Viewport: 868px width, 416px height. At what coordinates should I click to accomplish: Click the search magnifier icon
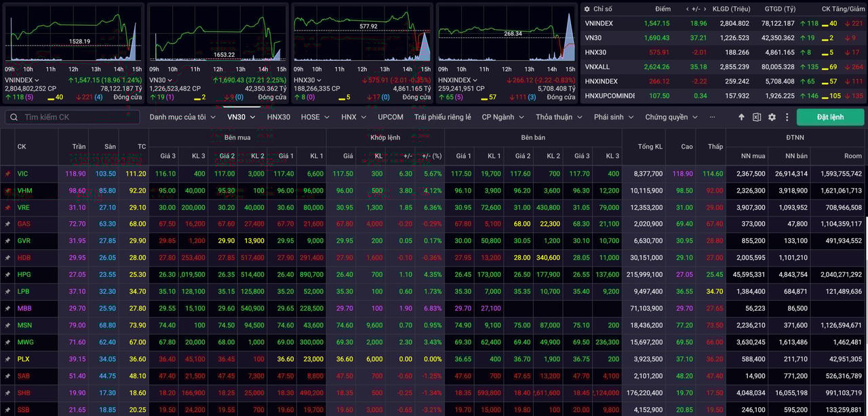[x=14, y=117]
